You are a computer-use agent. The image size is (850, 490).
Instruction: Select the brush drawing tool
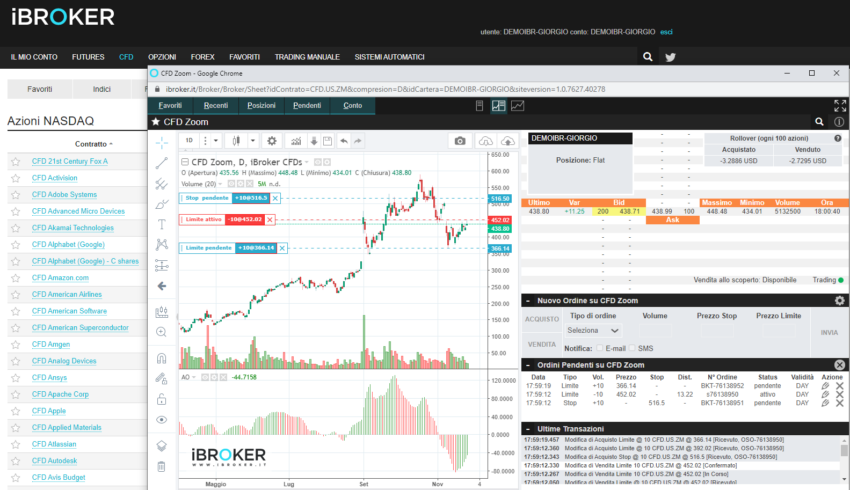pos(162,204)
